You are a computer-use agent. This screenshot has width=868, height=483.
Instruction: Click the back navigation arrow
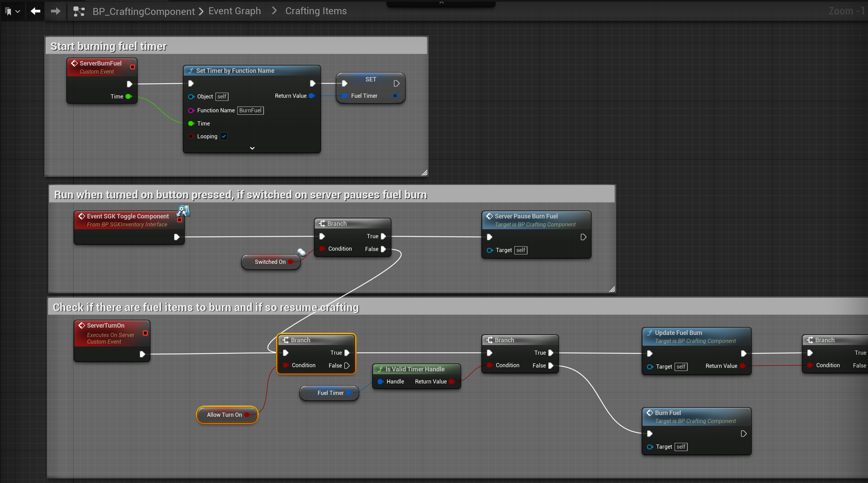click(35, 11)
